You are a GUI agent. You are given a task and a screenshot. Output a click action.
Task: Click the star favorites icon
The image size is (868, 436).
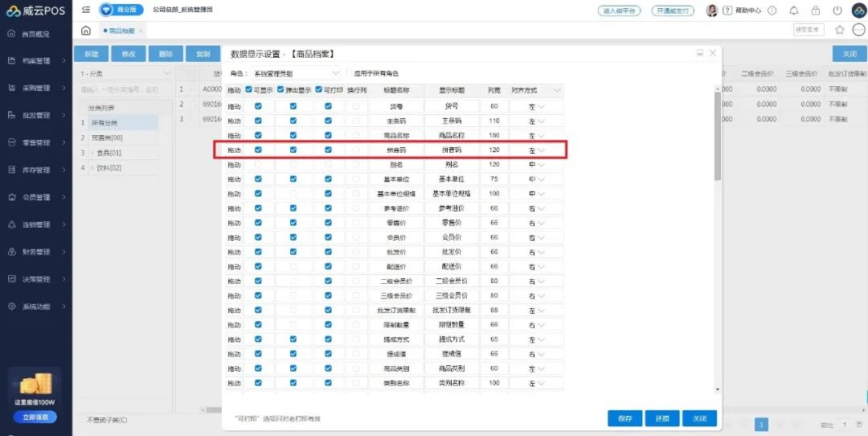coord(840,30)
